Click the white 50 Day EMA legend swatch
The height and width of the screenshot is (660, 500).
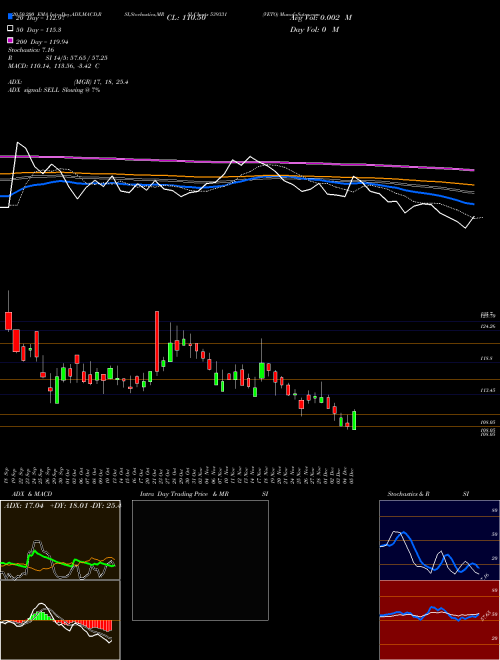10,28
